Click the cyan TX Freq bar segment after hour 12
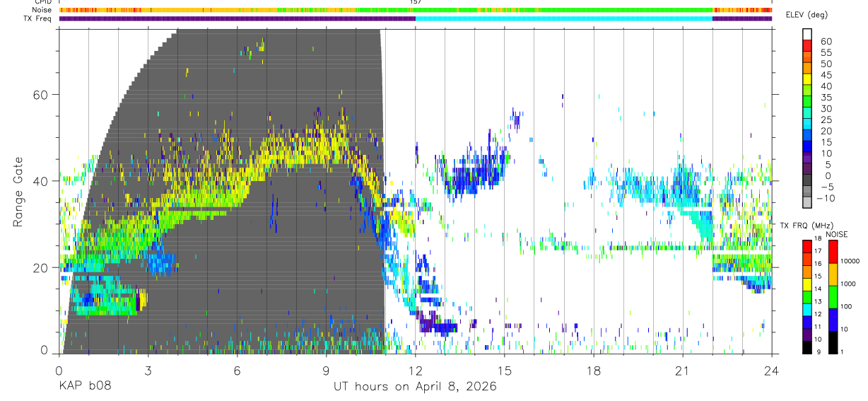 563,18
